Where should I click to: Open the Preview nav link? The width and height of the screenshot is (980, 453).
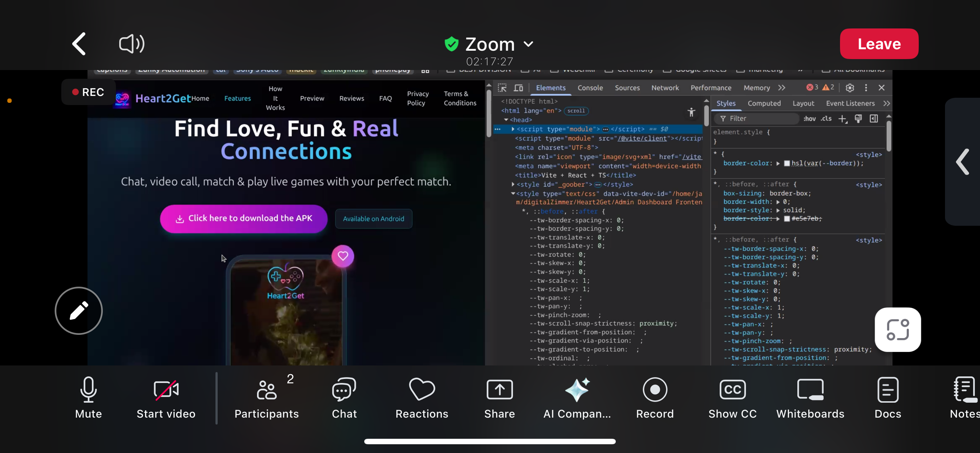click(312, 98)
